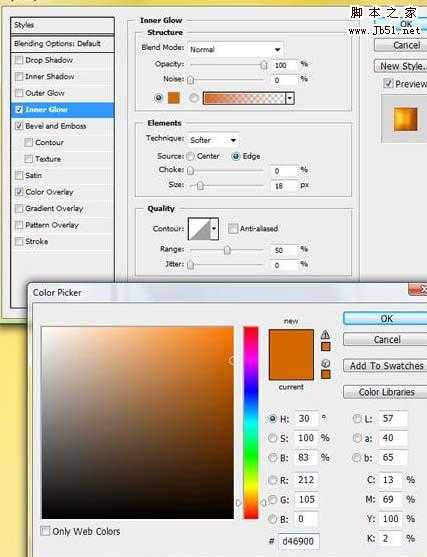Select the B brightness radio button

[272, 458]
